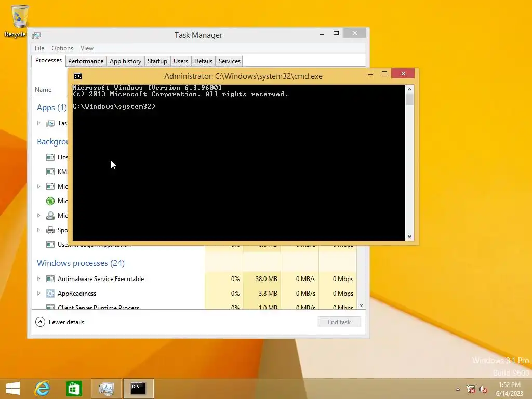This screenshot has height=399, width=532.
Task: Click the Spooler printer icon
Action: [50, 230]
